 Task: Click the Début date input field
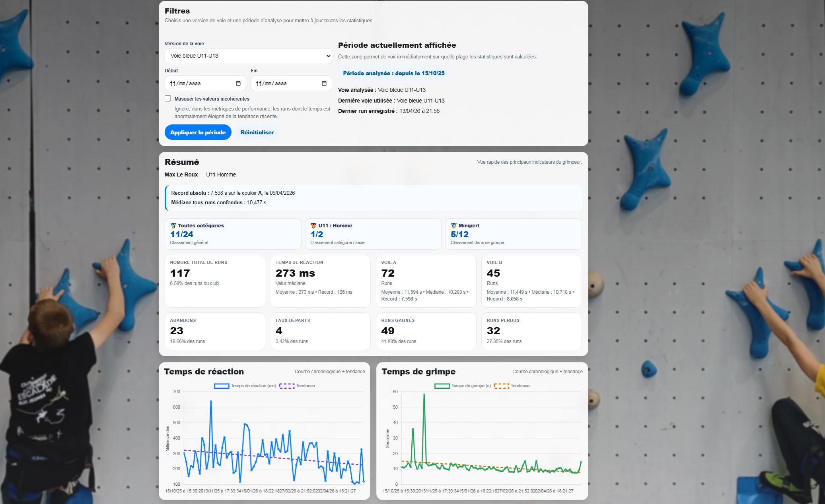(199, 83)
